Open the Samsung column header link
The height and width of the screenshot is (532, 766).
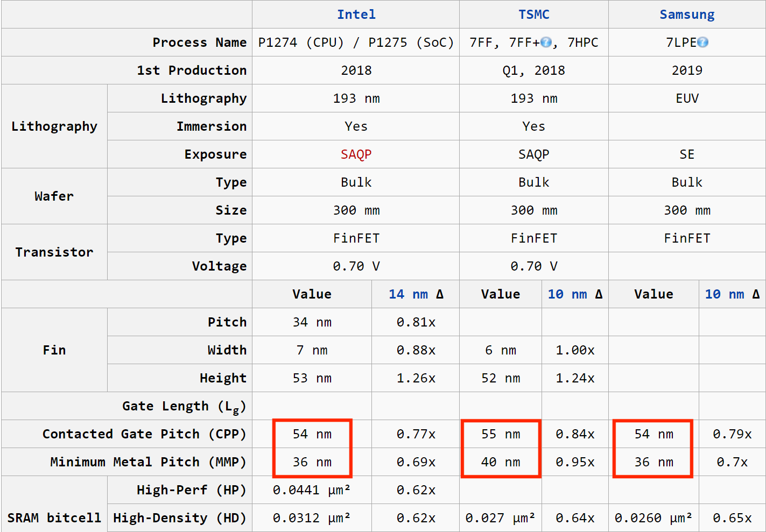coord(687,15)
